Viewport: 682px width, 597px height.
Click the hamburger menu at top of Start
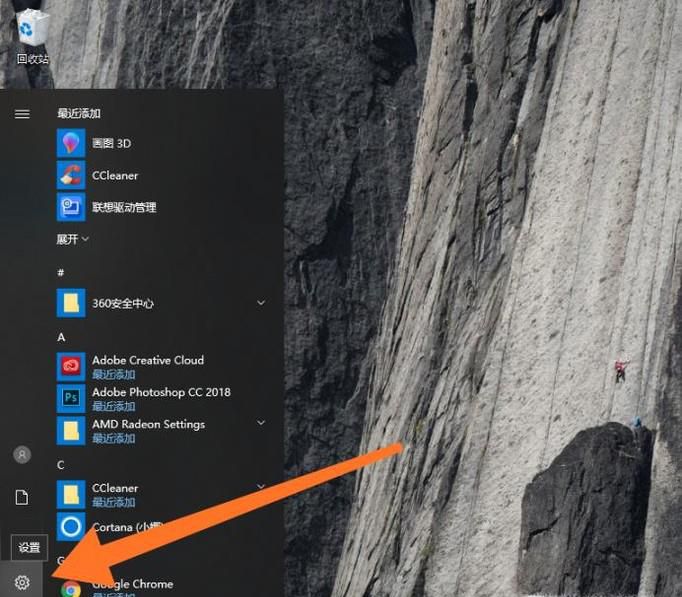point(22,114)
